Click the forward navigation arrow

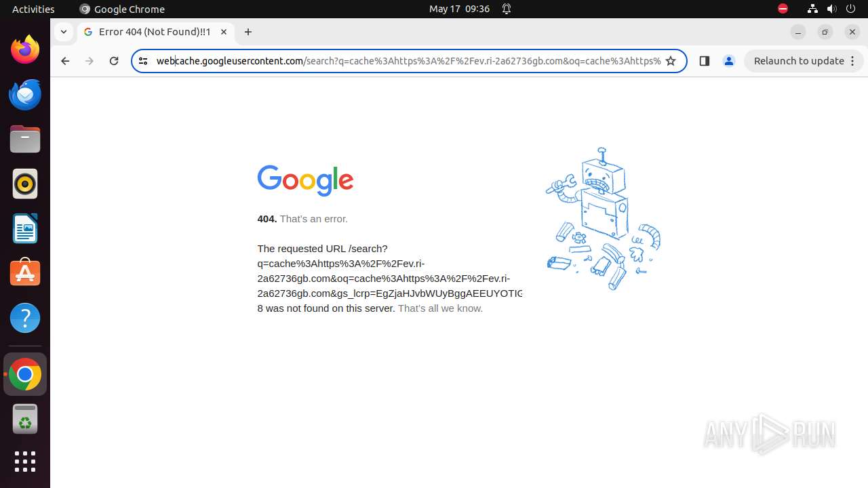point(90,61)
